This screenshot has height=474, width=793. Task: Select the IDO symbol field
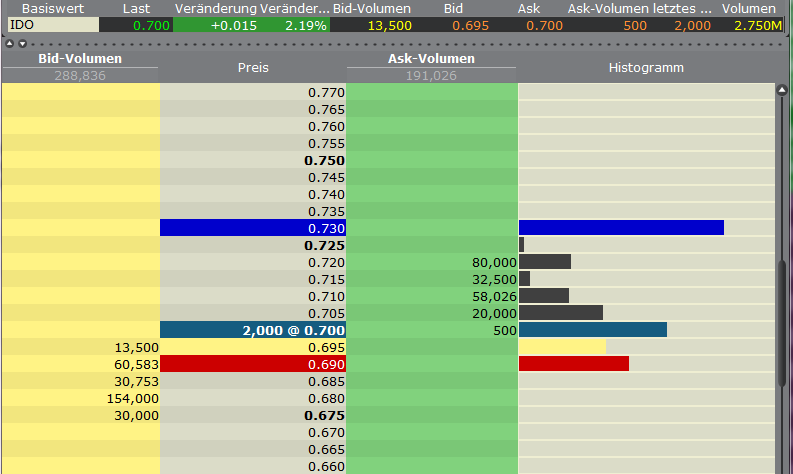coord(53,25)
